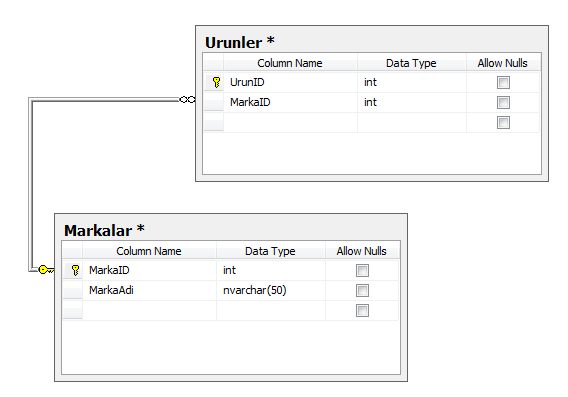Select the row selector beside MarkaAdi

pos(72,291)
